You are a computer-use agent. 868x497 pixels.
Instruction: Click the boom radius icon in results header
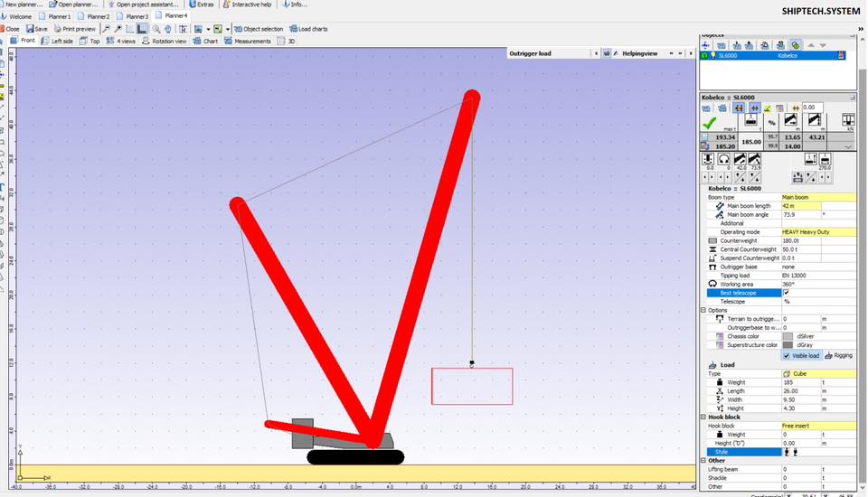[x=790, y=120]
